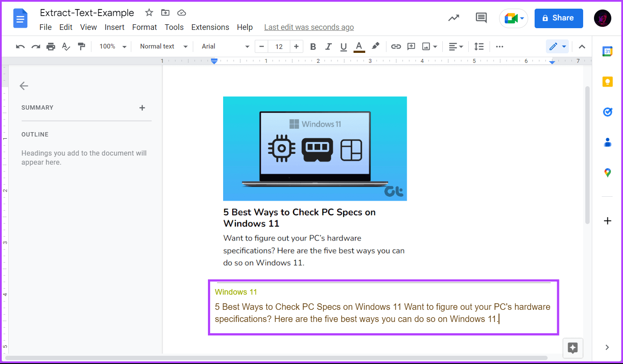Open the Edit menu
Screen dimensions: 623x364
click(x=66, y=27)
